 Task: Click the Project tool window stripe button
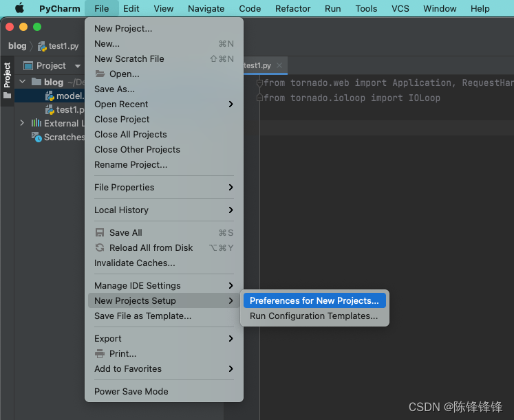7,80
